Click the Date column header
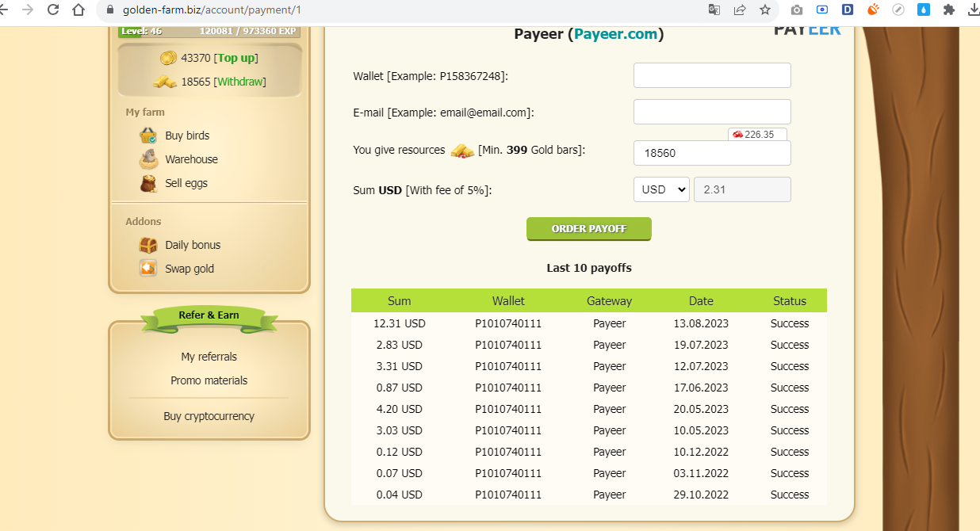The height and width of the screenshot is (531, 980). [x=701, y=300]
